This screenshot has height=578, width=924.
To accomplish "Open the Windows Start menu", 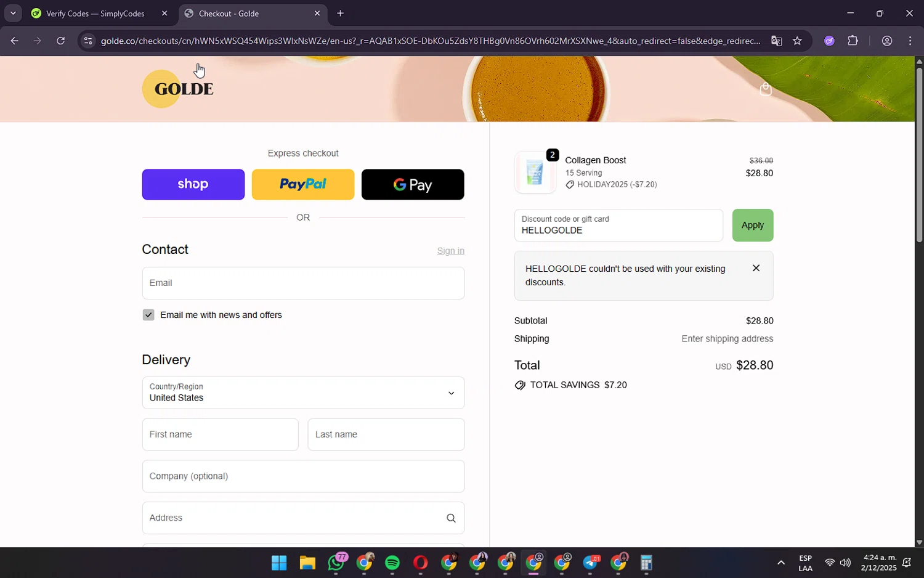I will pyautogui.click(x=279, y=563).
